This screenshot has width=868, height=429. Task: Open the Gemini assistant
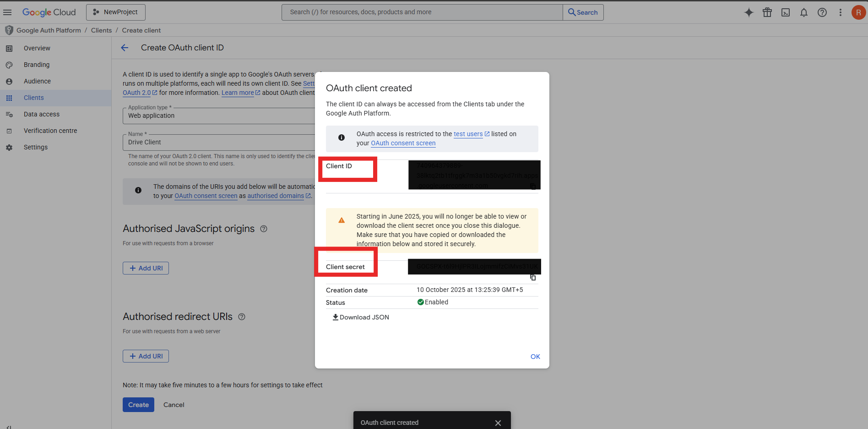749,12
